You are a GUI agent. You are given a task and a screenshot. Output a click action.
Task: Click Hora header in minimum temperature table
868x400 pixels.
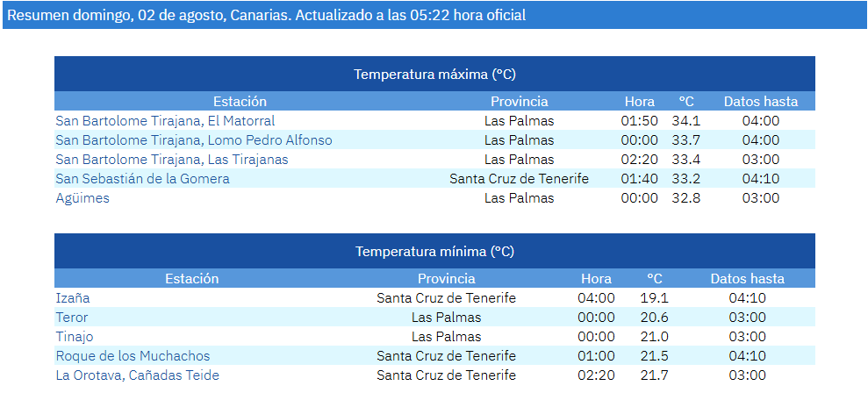coord(596,278)
